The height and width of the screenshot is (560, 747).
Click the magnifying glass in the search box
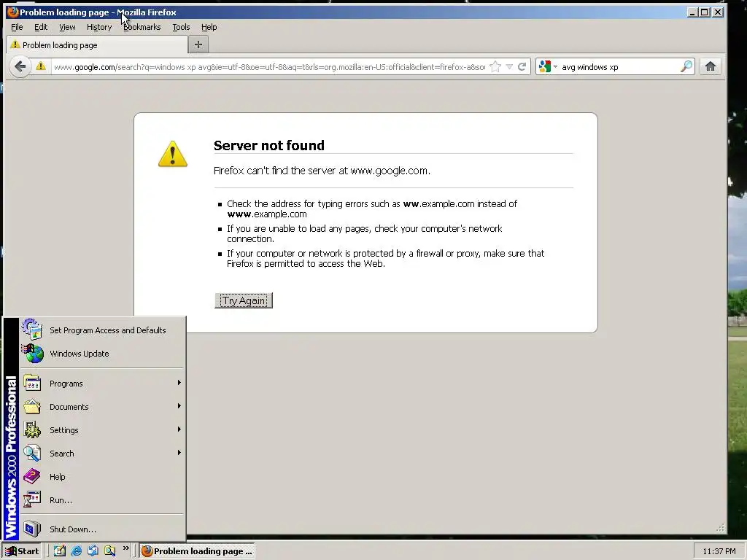click(x=686, y=66)
